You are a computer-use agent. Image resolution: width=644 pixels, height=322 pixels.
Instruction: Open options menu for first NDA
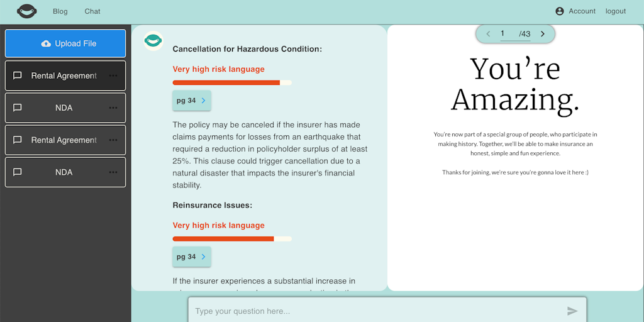coord(113,108)
